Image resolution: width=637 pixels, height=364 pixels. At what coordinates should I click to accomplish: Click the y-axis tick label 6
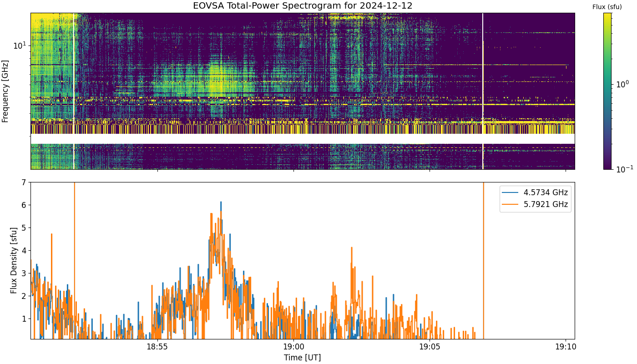click(x=24, y=205)
